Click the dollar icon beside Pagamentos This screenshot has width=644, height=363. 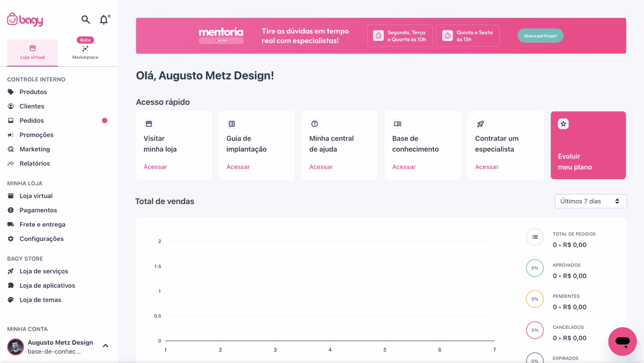pos(11,210)
